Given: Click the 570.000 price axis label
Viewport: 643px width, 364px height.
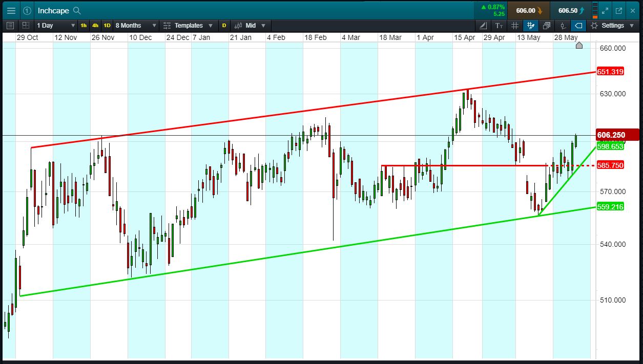Looking at the screenshot, I should pos(612,191).
